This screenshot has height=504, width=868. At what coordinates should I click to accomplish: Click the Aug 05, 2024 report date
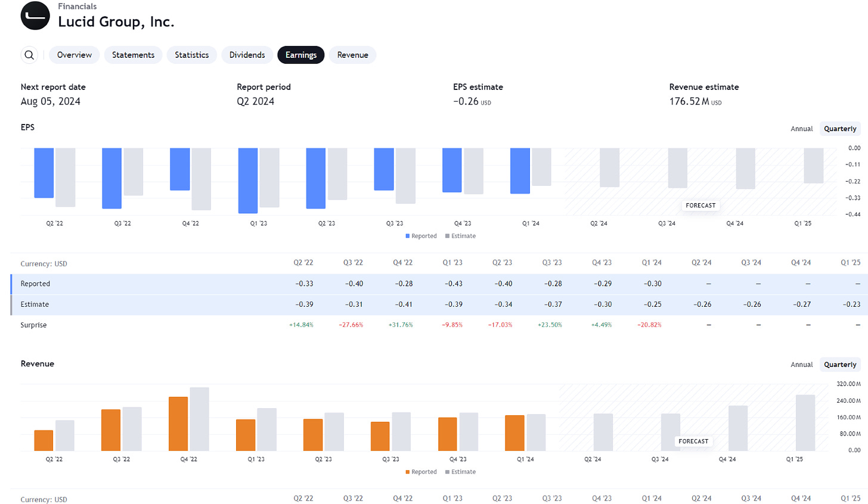[51, 101]
